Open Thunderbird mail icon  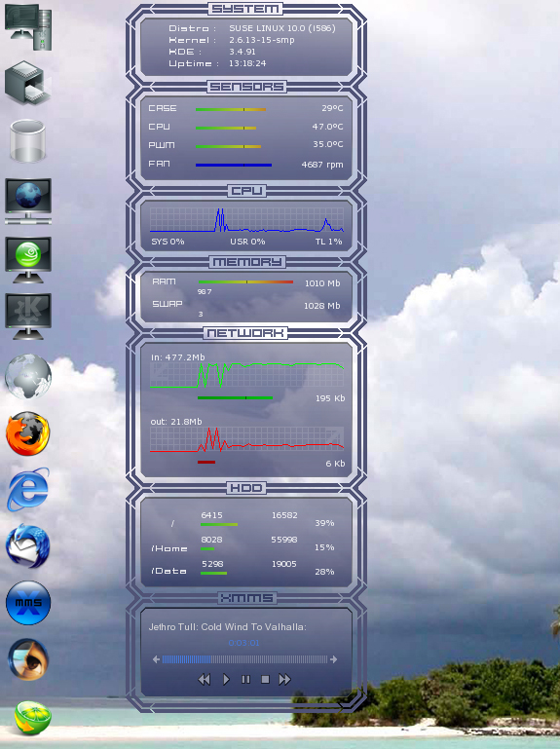27,546
